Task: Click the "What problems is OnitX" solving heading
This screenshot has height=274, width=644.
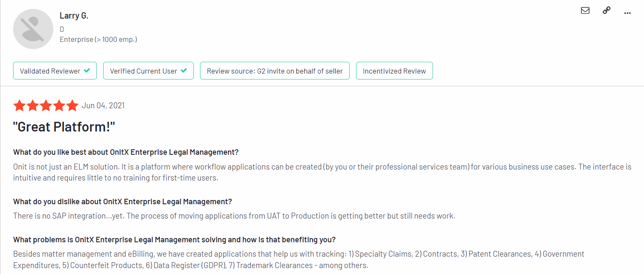Action: (174, 240)
